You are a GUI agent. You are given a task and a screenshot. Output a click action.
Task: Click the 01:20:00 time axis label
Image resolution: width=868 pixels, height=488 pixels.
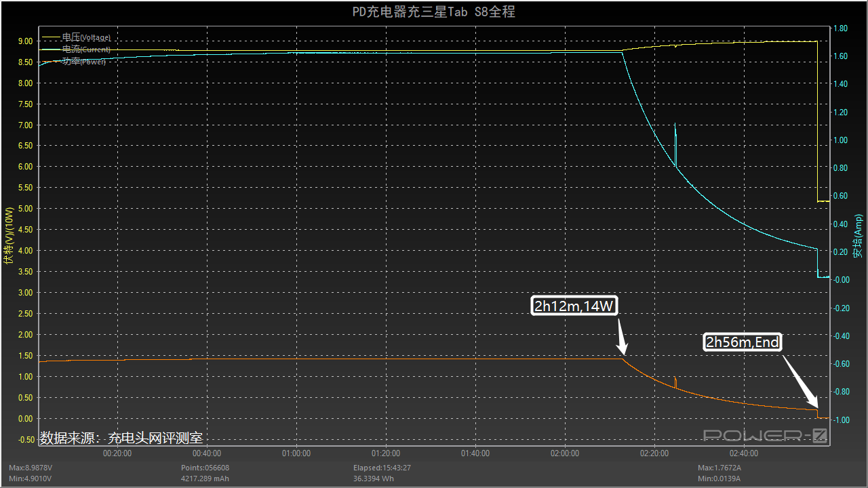(386, 453)
